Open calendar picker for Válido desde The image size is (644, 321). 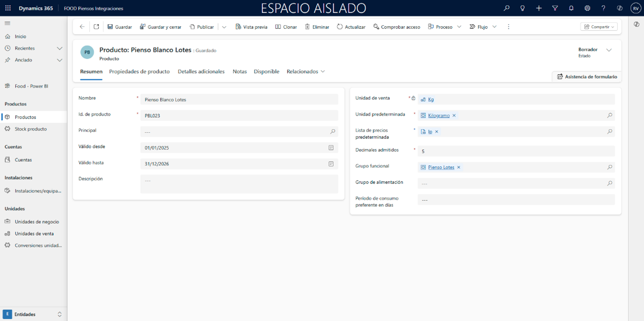click(331, 148)
